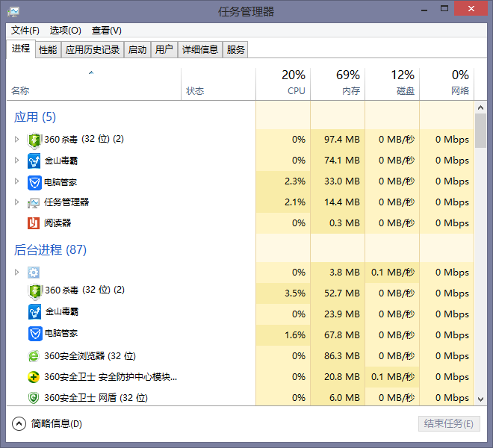493x448 pixels.
Task: Select the 阅读器 process name
Action: point(58,223)
